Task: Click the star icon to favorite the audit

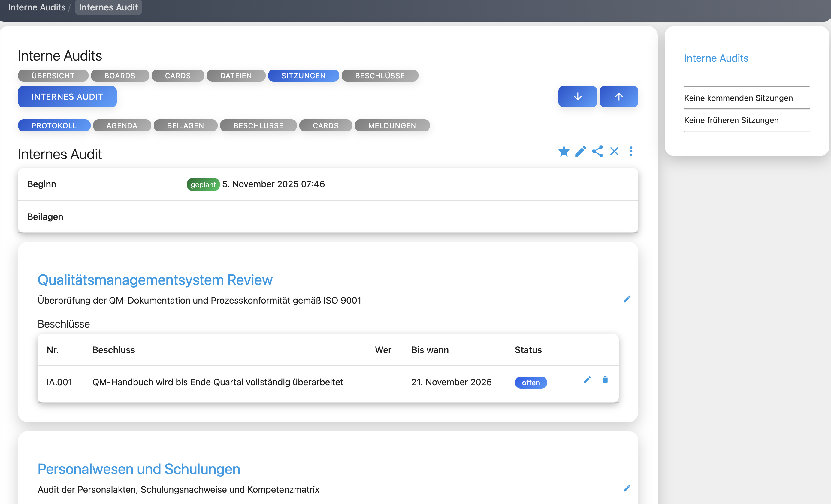Action: 564,151
